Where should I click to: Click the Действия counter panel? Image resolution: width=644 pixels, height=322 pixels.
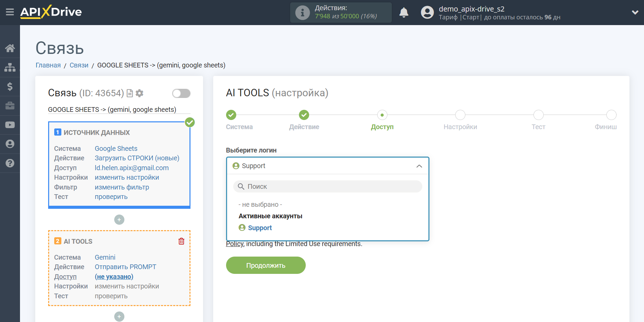click(x=341, y=13)
